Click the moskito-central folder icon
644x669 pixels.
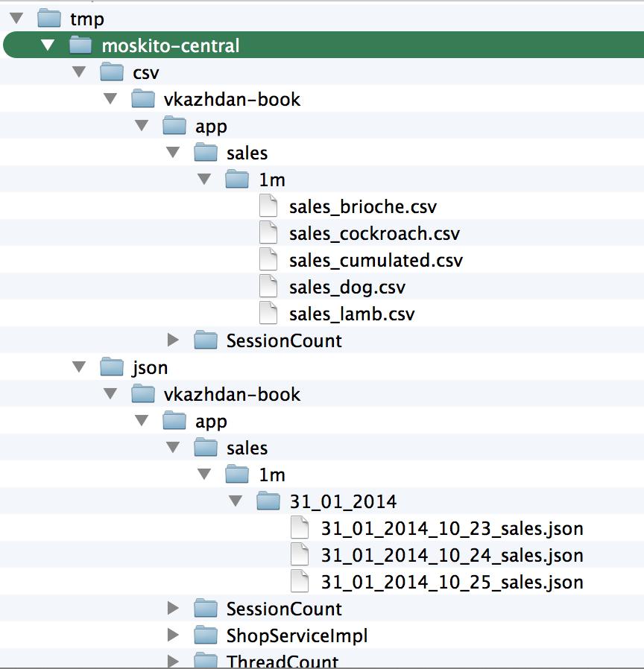[x=80, y=45]
